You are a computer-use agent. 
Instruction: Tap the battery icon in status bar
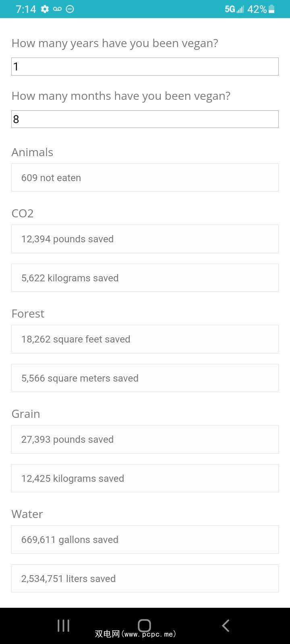[271, 9]
